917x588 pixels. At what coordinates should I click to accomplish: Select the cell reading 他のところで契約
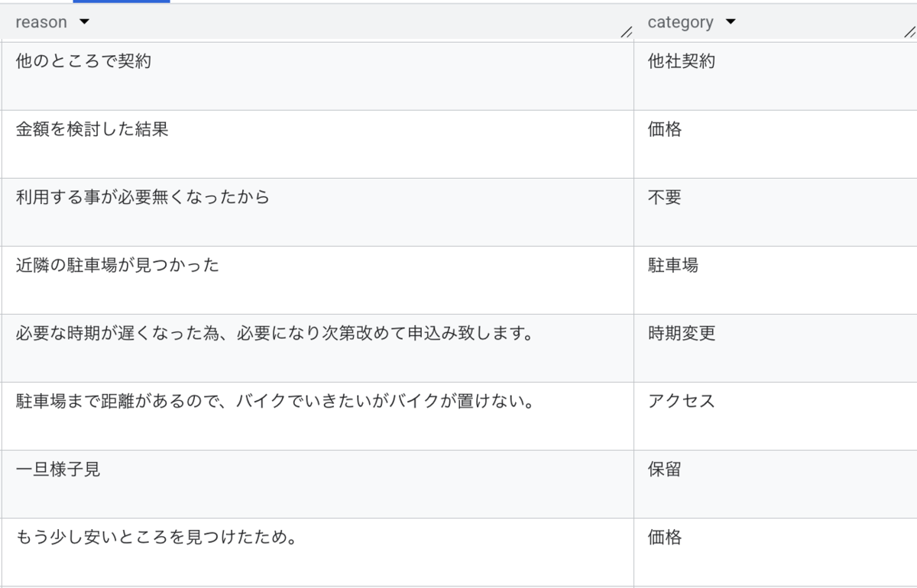[317, 76]
